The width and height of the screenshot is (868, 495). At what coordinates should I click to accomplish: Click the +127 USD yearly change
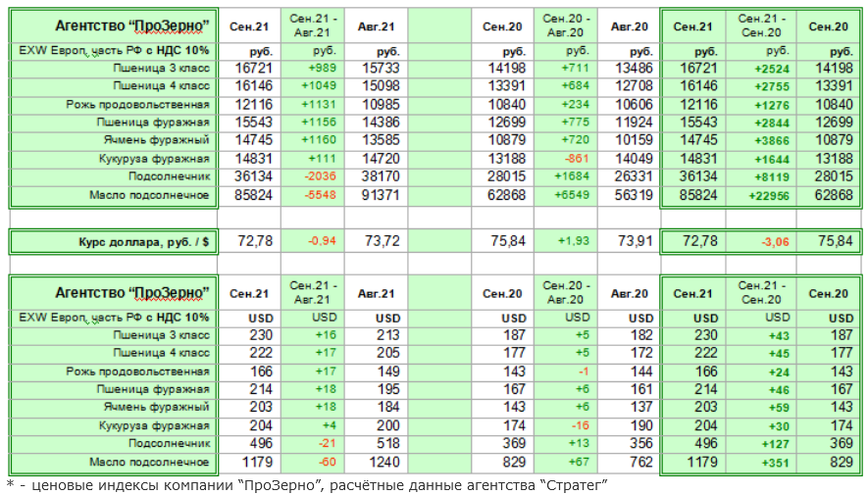coord(776,445)
